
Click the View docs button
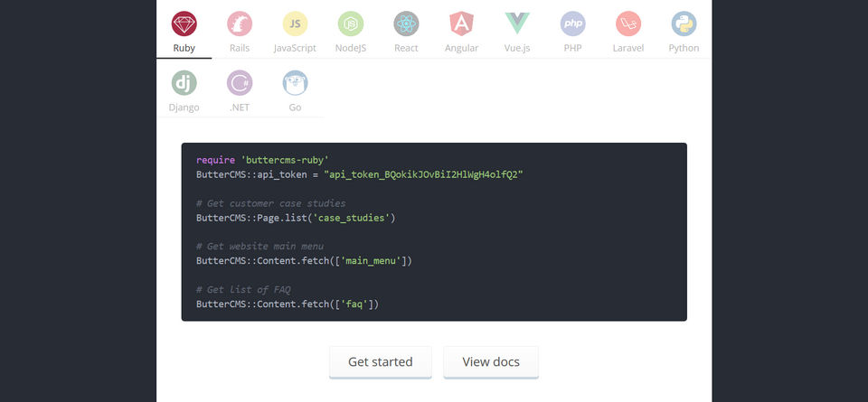491,361
